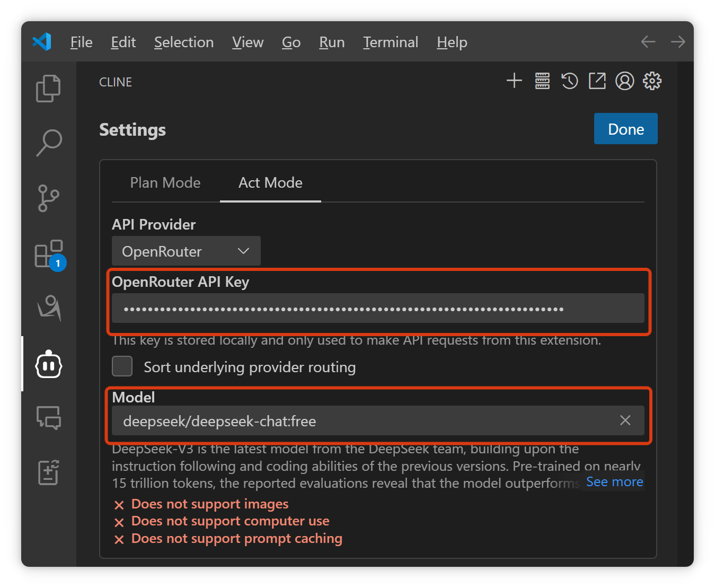Open the Explorer view in activity bar

click(48, 88)
